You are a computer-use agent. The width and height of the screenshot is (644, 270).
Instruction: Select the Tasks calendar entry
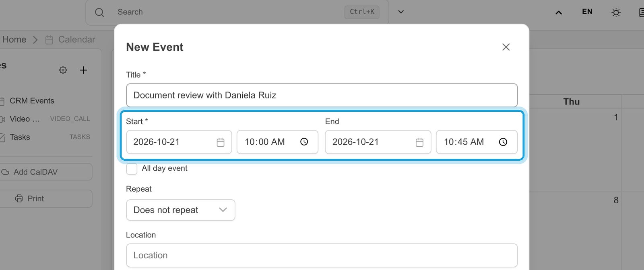point(20,137)
